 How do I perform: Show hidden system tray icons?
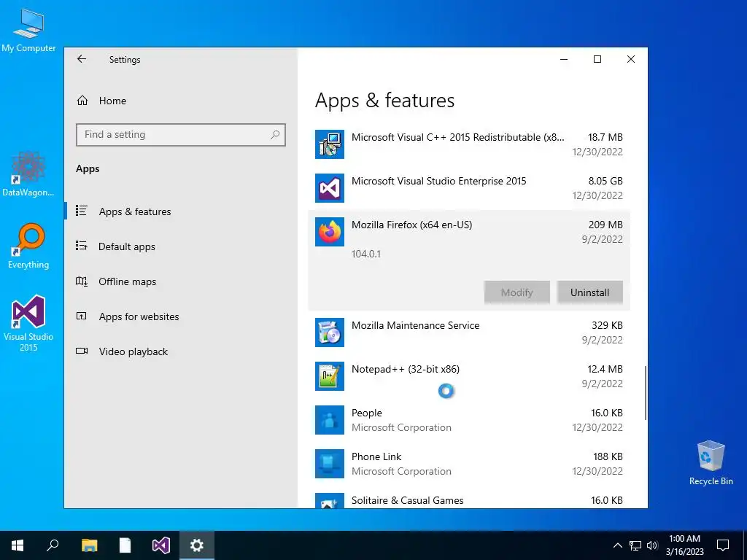pos(617,545)
